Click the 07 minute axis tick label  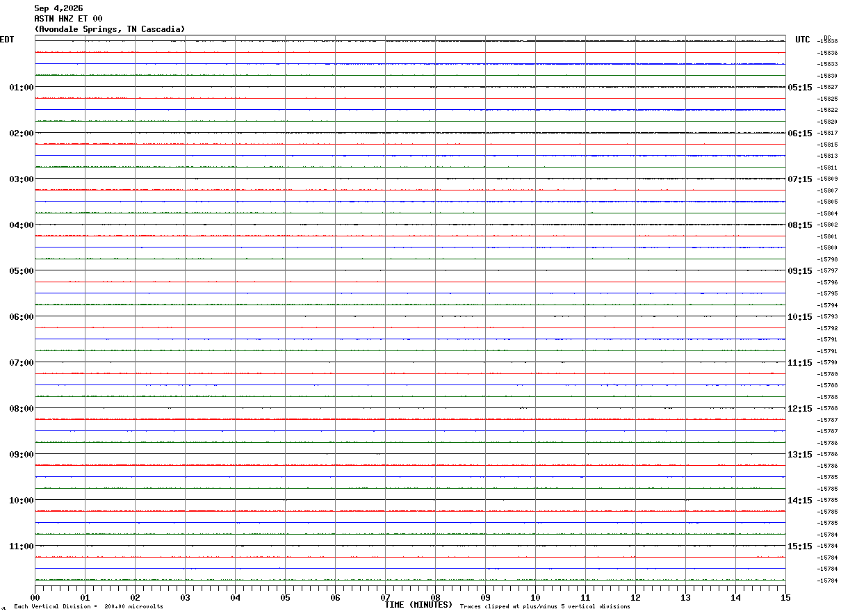385,597
